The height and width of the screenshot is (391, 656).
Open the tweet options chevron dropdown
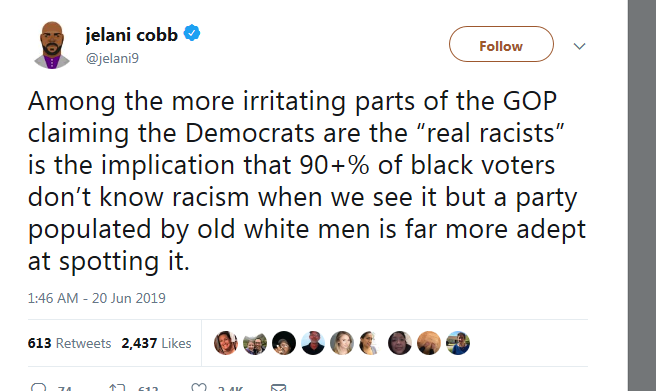[x=579, y=46]
